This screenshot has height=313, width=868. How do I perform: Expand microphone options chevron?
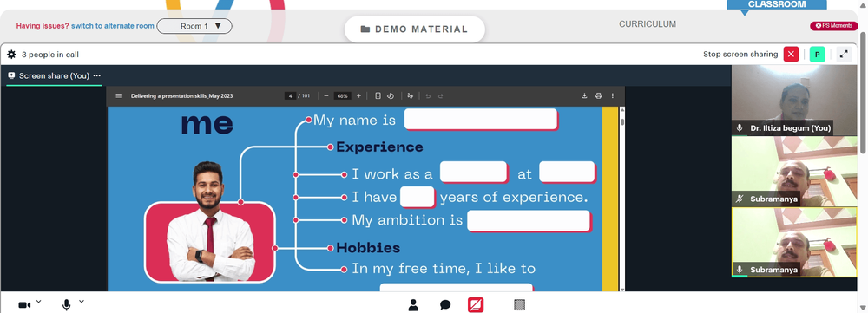pyautogui.click(x=82, y=302)
